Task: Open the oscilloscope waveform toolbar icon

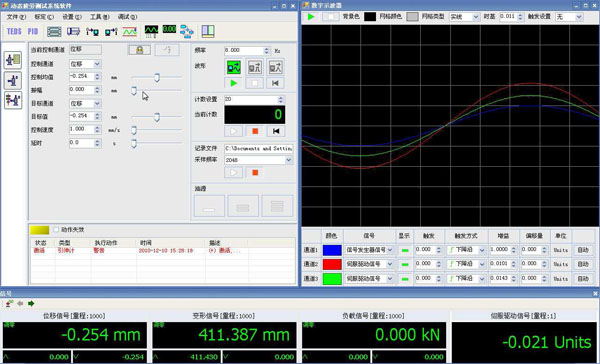Action: click(151, 31)
